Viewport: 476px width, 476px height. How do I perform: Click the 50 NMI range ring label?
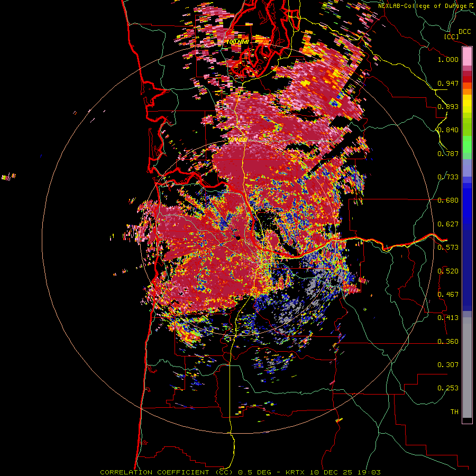[x=237, y=140]
